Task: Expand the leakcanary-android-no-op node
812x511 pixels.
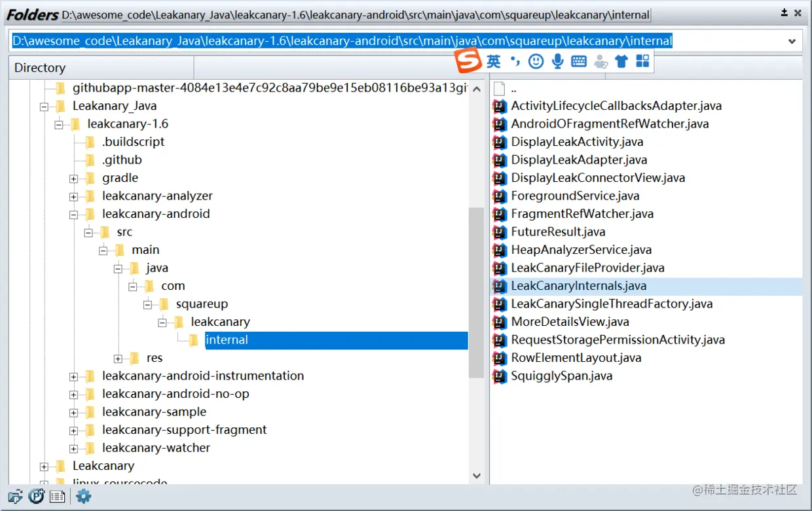Action: [73, 395]
